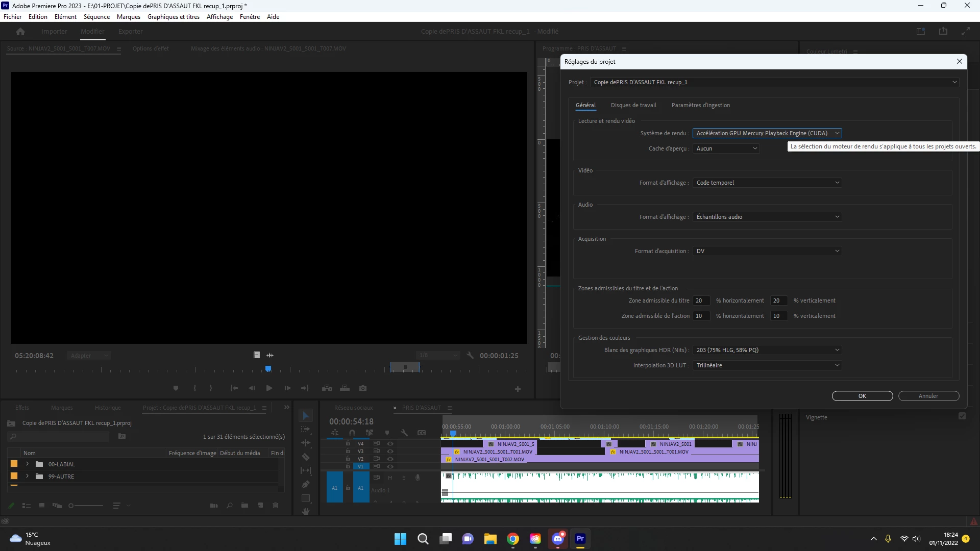
Task: Switch to the Disques de travail tab
Action: coord(633,105)
